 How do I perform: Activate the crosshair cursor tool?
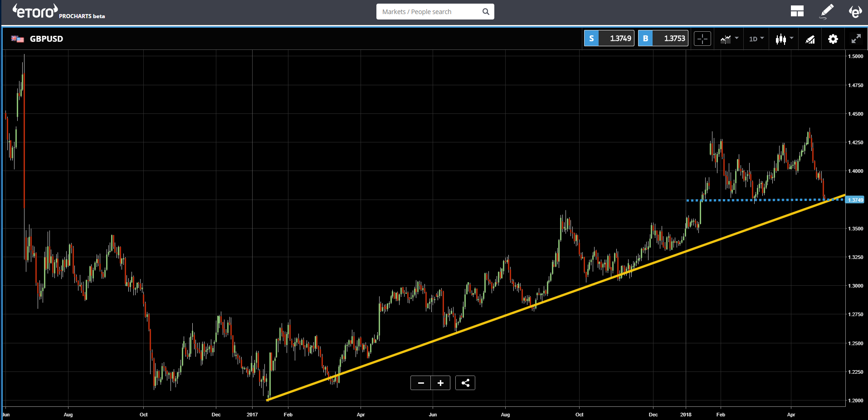702,39
